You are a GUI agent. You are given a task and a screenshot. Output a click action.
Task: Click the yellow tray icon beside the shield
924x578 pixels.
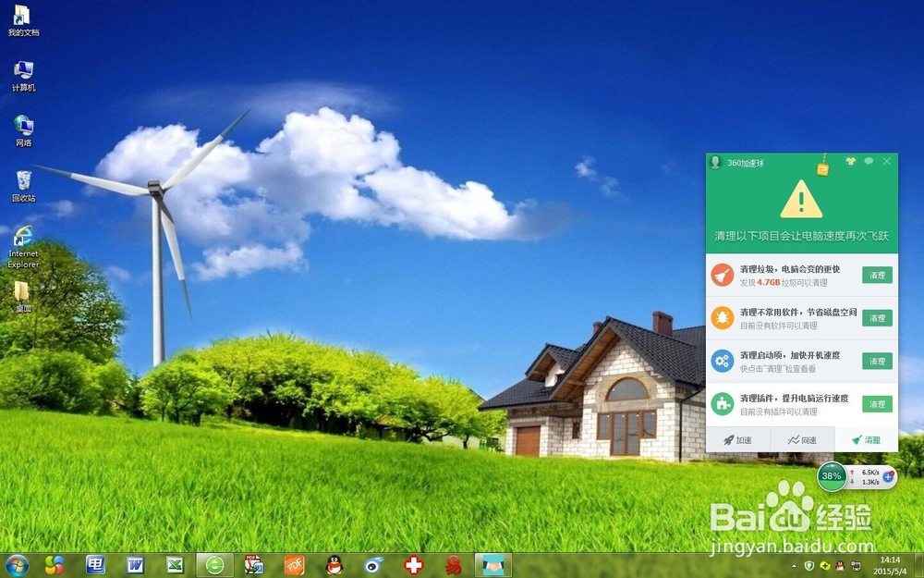(825, 566)
